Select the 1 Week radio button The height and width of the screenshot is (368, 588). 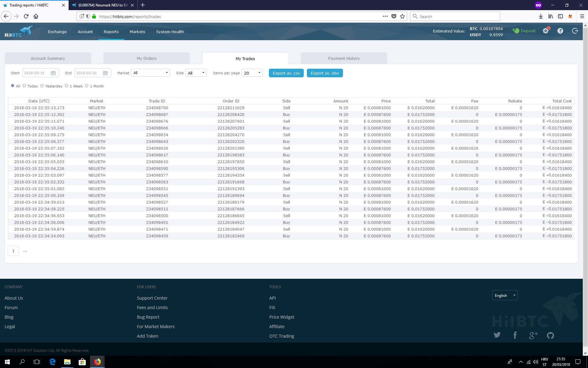pos(66,86)
